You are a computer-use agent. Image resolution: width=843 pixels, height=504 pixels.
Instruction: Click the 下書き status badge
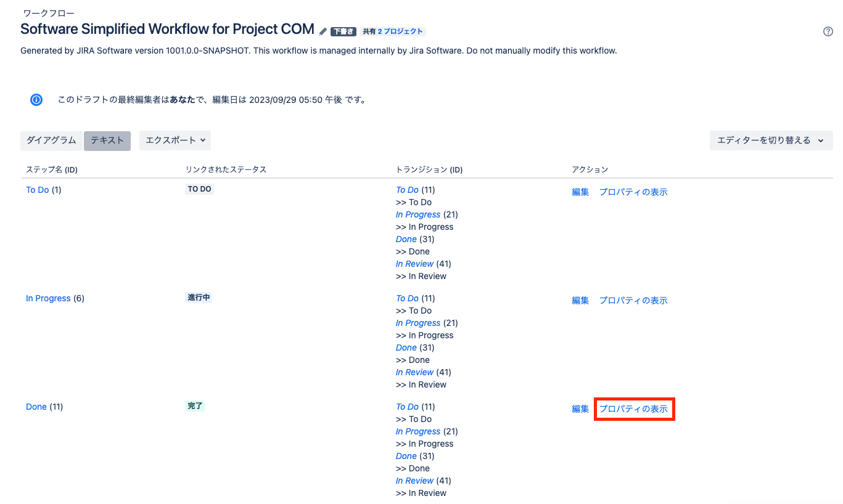343,31
